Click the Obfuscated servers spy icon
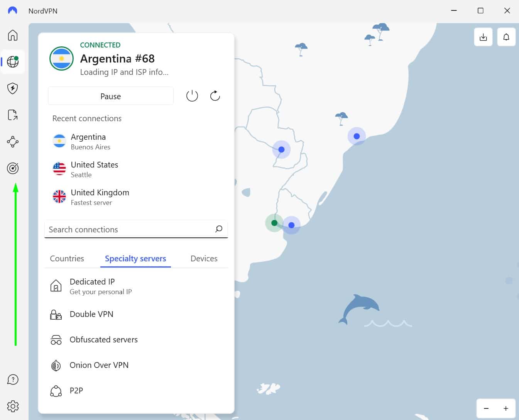 56,340
